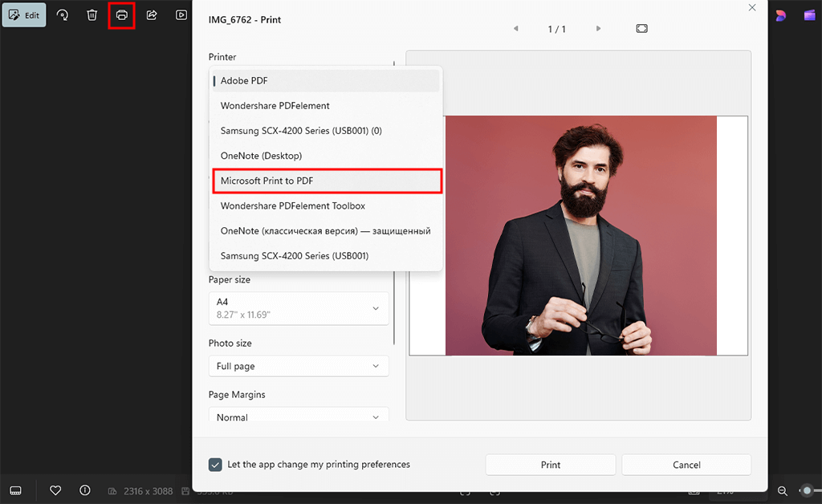The image size is (822, 504).
Task: Click the 1 / 1 page indicator
Action: pyautogui.click(x=557, y=30)
